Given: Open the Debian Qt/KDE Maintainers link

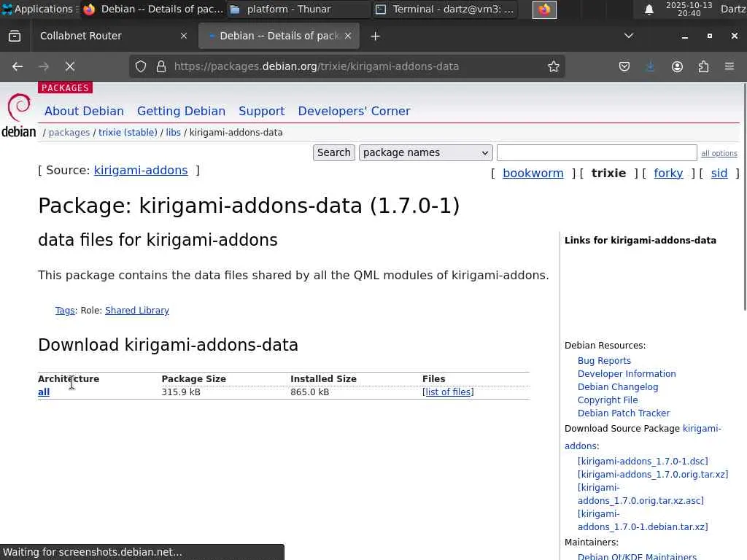Looking at the screenshot, I should (637, 556).
